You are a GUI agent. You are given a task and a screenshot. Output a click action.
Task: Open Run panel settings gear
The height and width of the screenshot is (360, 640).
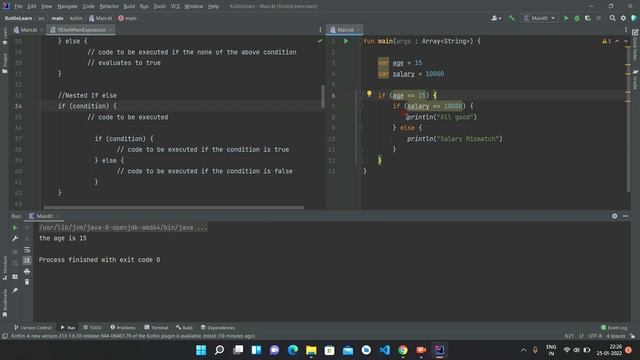[x=614, y=216]
